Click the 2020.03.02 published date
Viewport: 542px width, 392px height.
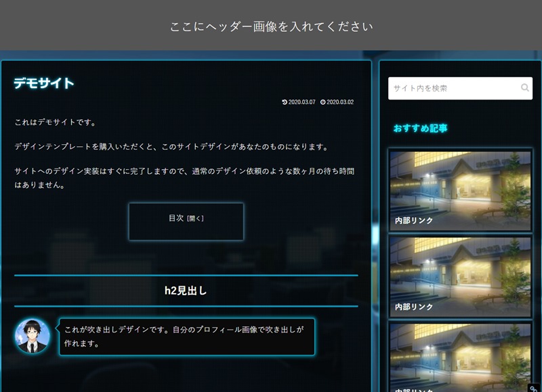340,102
